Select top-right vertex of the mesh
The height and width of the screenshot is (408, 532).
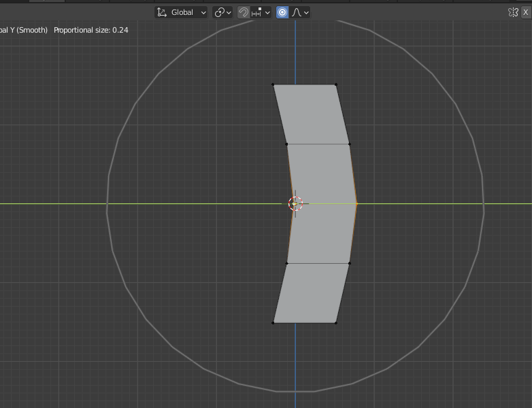[336, 84]
